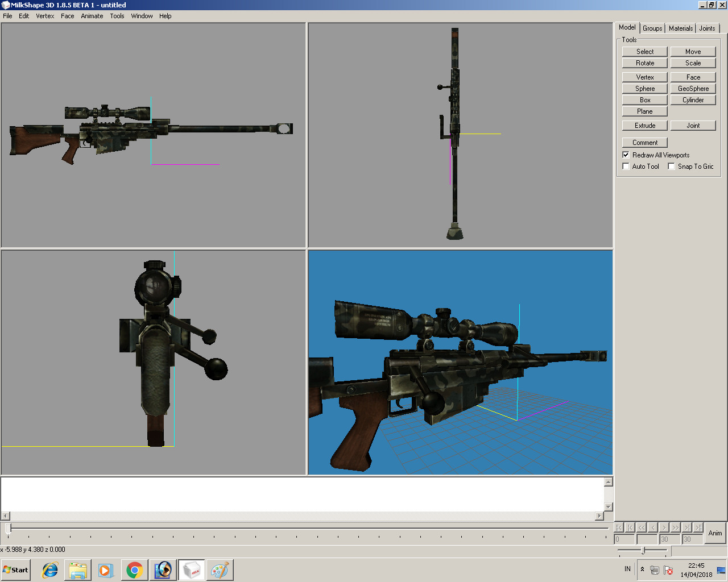Uncheck Redraw All Viewports

[626, 155]
